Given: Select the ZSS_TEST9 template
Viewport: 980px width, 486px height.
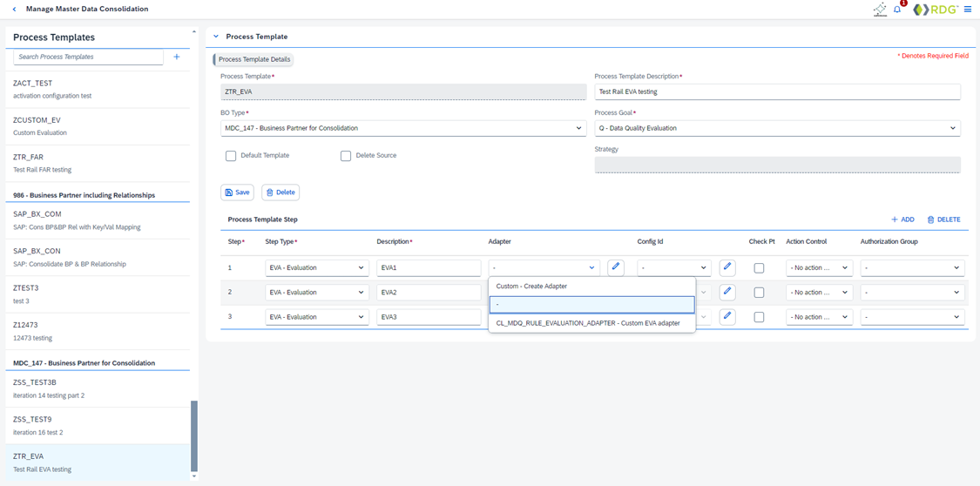Looking at the screenshot, I should point(98,425).
